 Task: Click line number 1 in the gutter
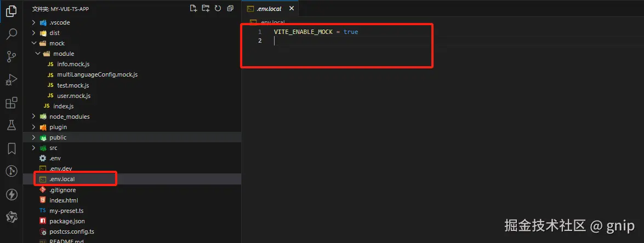coord(259,32)
